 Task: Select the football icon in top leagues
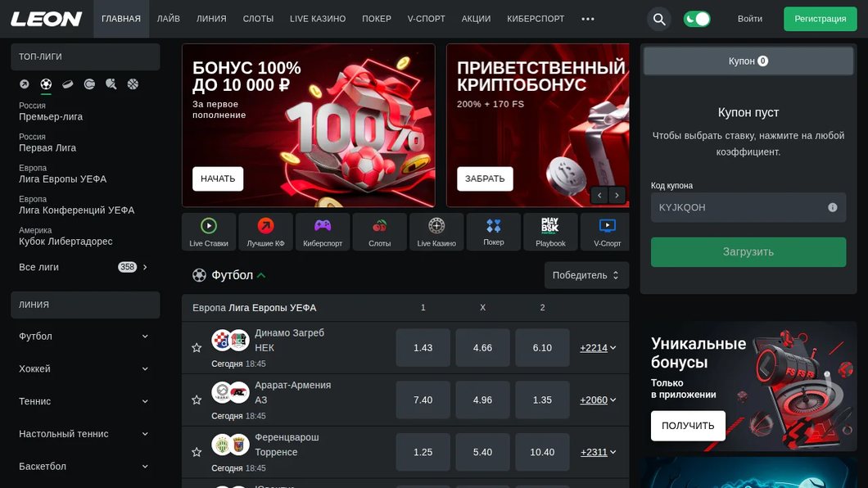[x=46, y=84]
